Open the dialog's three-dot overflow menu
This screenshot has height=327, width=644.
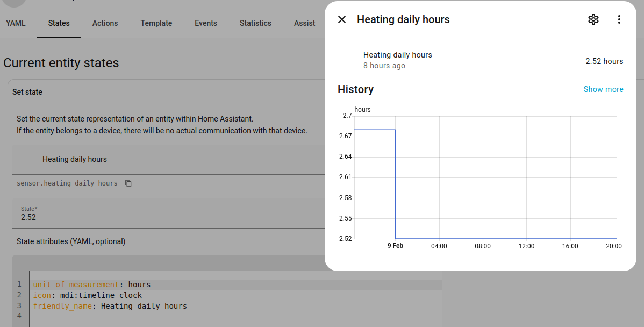point(619,20)
